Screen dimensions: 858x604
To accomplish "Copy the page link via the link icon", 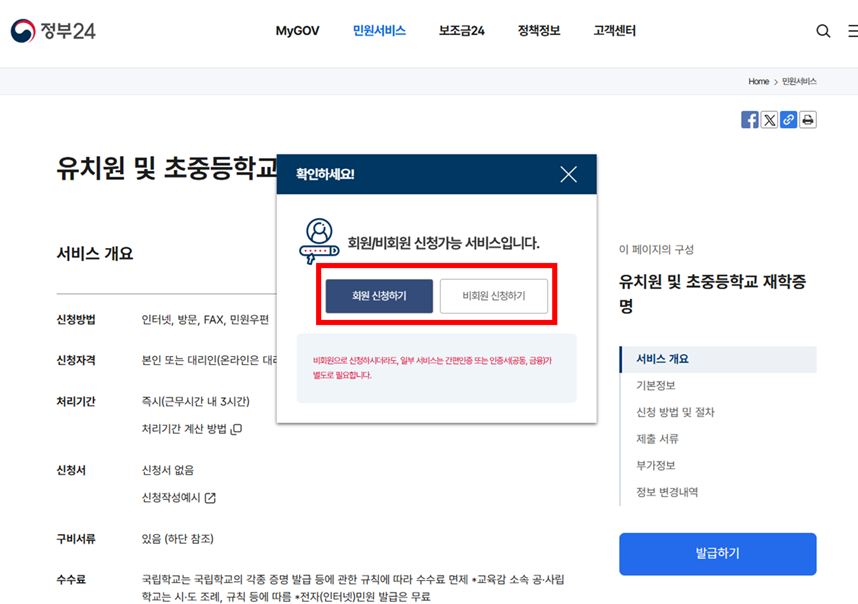I will [x=790, y=119].
